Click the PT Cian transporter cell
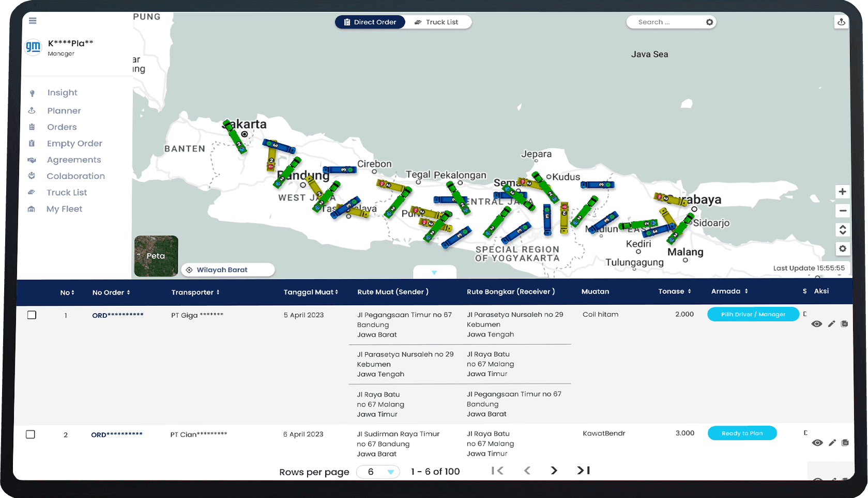 click(x=199, y=434)
